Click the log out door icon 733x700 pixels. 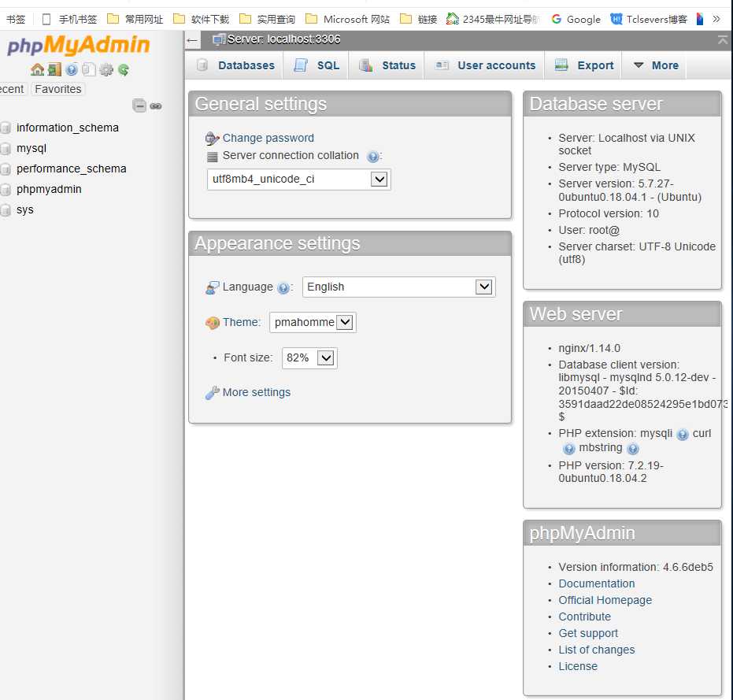pos(54,69)
